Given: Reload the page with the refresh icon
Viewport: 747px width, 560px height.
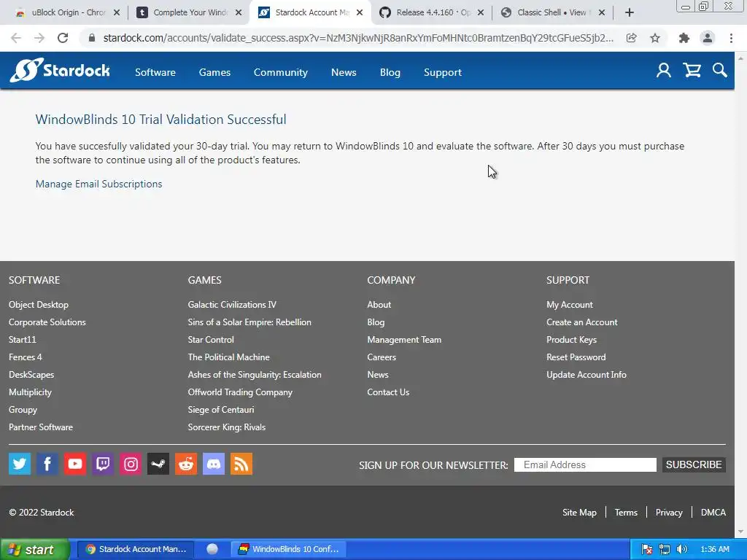Looking at the screenshot, I should (x=63, y=38).
